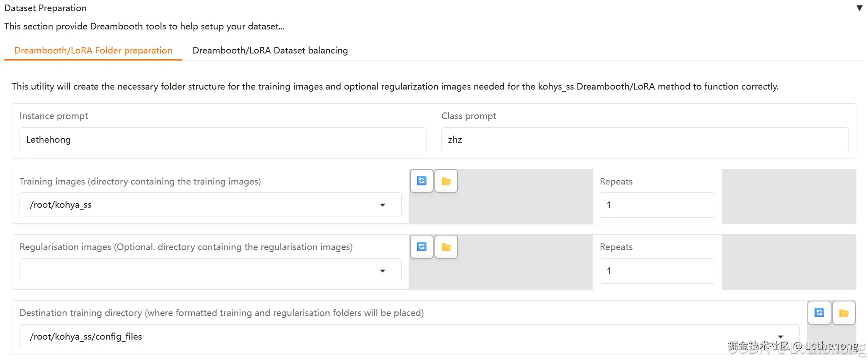
Task: Click the training images Repeats field
Action: click(657, 205)
